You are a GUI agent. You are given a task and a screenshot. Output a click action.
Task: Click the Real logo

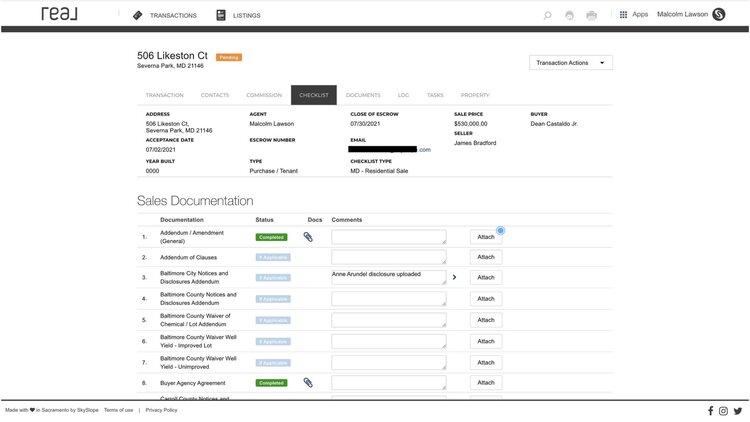59,14
